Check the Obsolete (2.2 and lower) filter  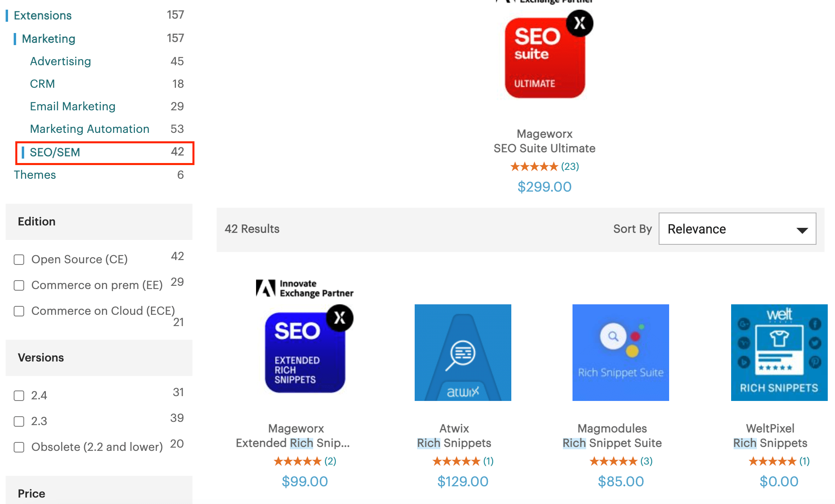[x=19, y=447]
